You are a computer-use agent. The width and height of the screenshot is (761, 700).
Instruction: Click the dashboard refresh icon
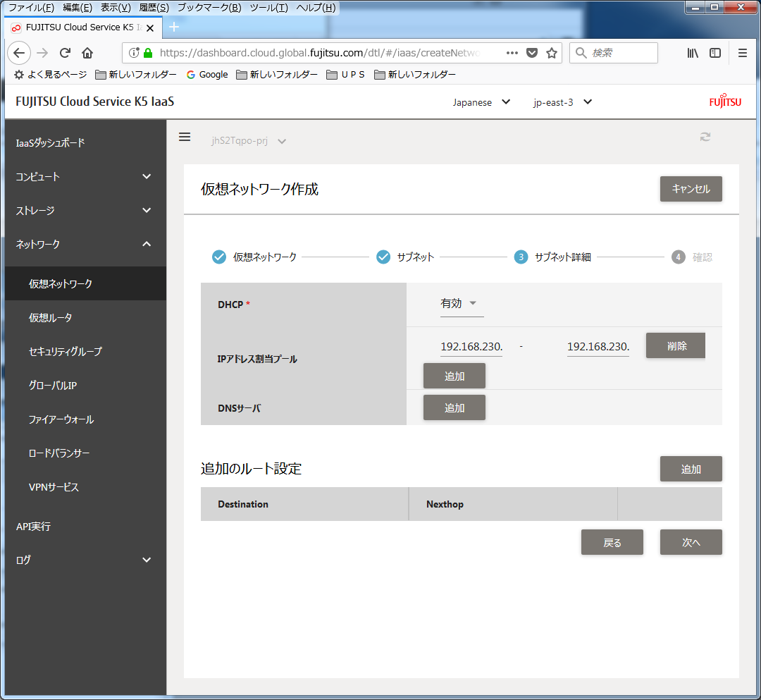point(705,137)
